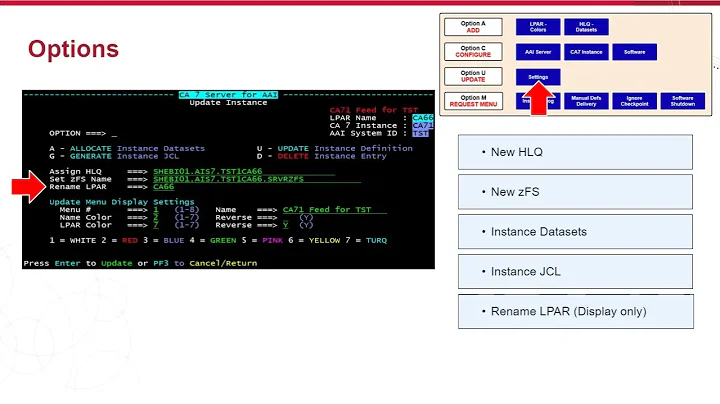Click the red 'CA71 Feed for TST' header

[x=373, y=110]
